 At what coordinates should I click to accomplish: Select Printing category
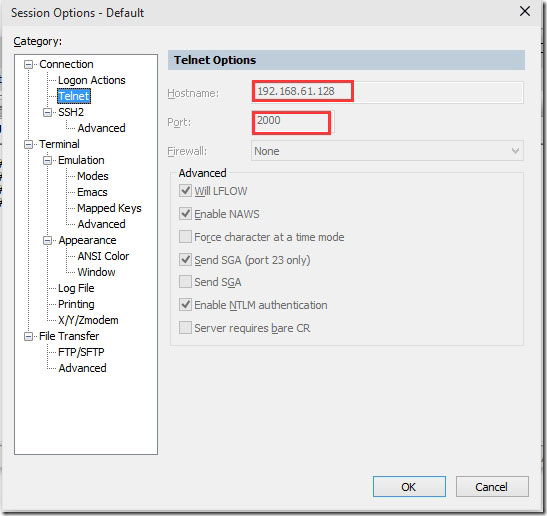76,304
